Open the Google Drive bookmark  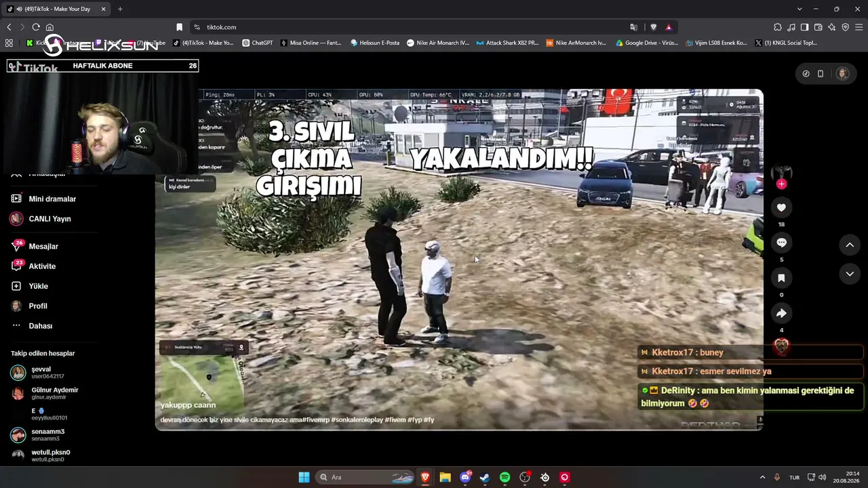(x=647, y=43)
